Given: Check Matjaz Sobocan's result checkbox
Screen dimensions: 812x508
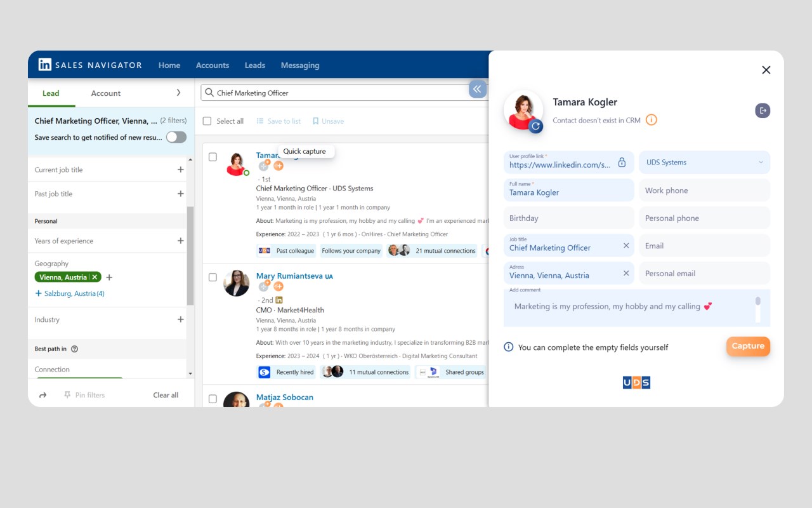Looking at the screenshot, I should point(213,399).
